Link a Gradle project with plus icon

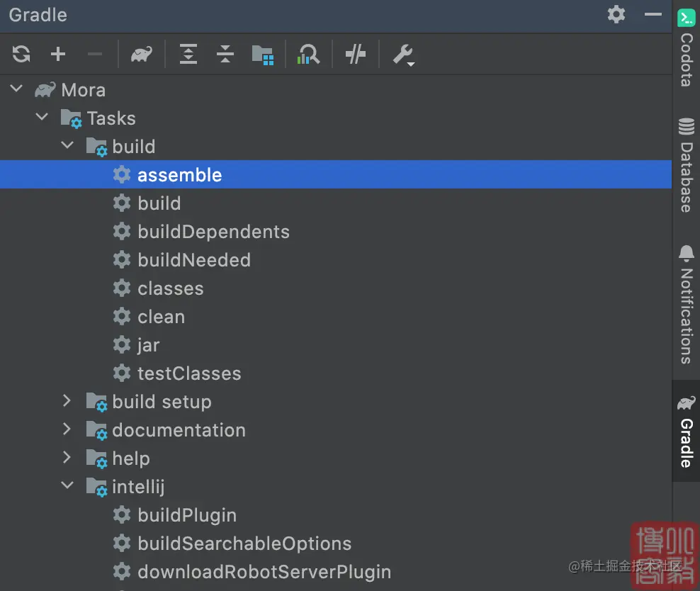click(x=58, y=55)
